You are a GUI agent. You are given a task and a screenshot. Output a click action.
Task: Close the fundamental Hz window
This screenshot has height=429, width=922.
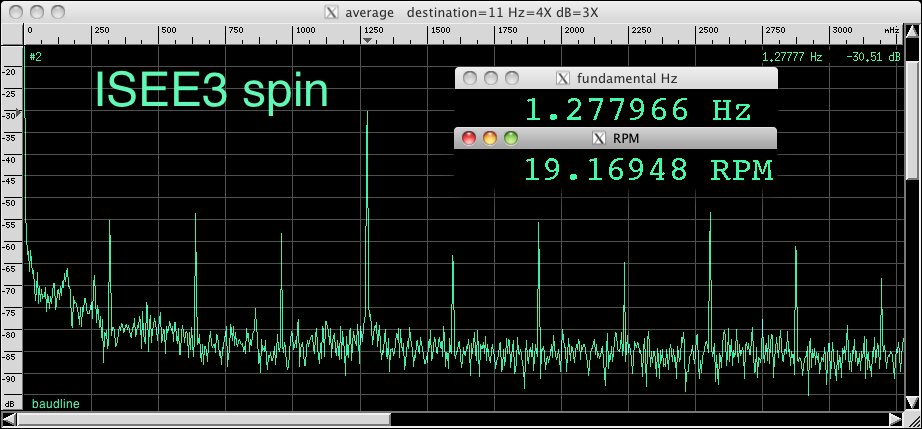point(469,78)
